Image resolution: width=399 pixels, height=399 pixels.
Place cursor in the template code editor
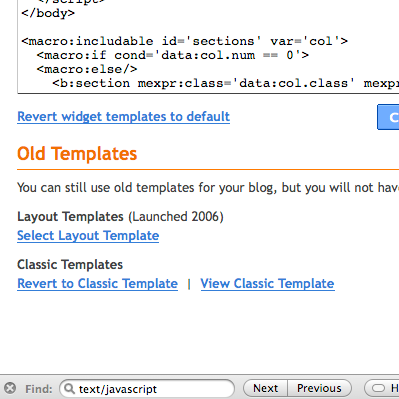[208, 47]
